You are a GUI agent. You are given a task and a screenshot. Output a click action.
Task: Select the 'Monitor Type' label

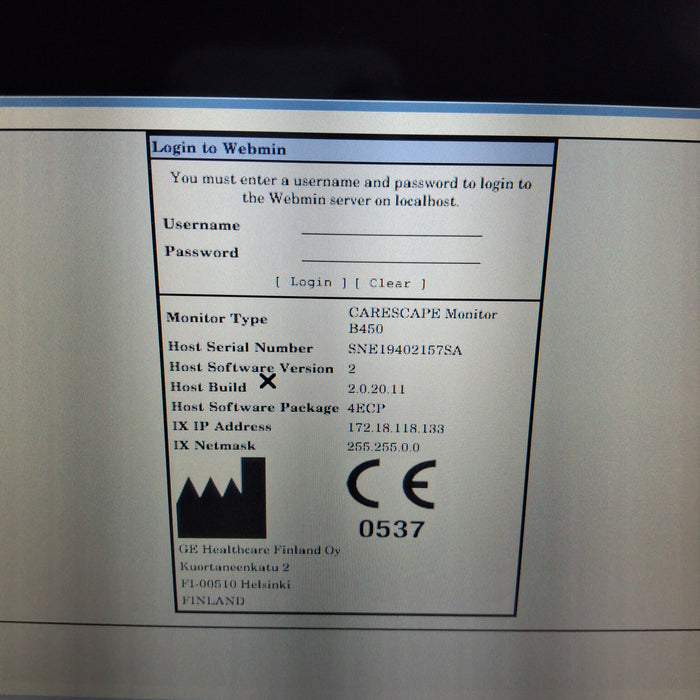[217, 318]
